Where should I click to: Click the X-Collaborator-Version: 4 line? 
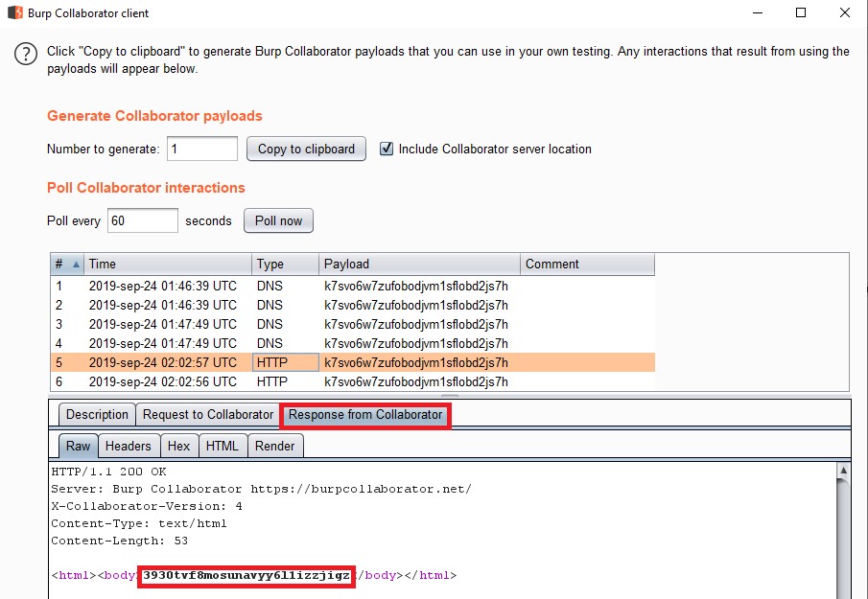[x=147, y=506]
